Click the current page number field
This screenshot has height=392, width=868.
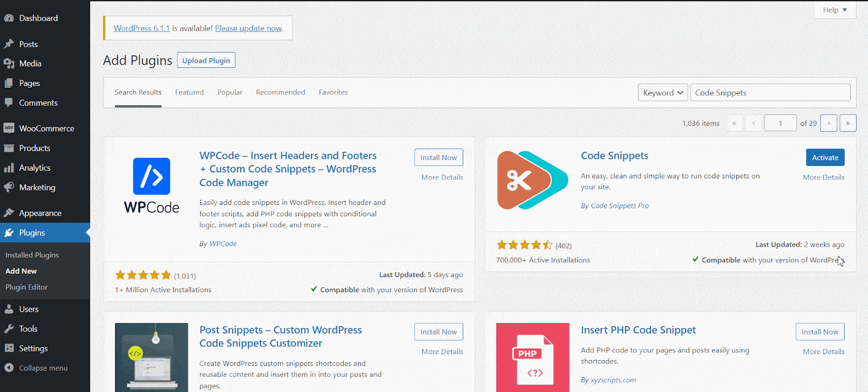[x=780, y=123]
